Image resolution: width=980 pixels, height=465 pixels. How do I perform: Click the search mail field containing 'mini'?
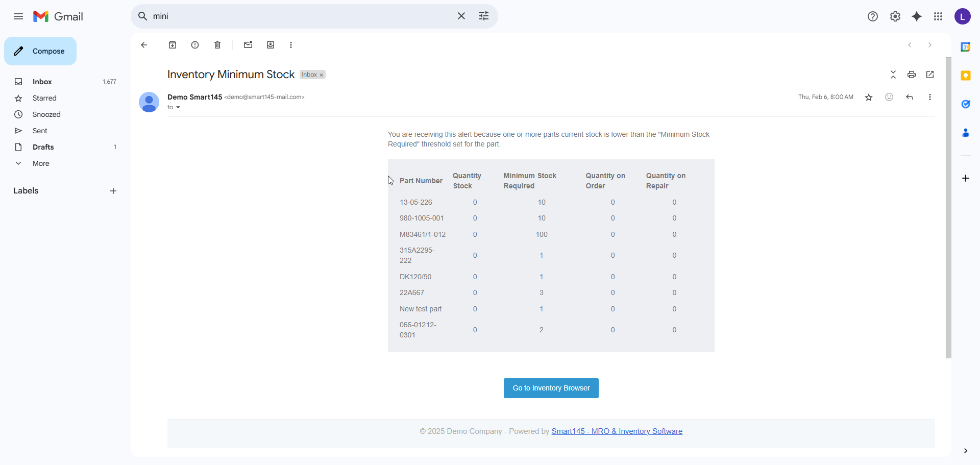pos(301,16)
